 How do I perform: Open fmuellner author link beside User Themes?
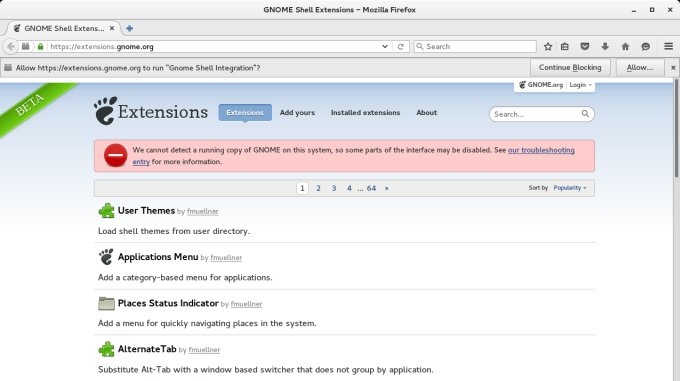point(203,212)
